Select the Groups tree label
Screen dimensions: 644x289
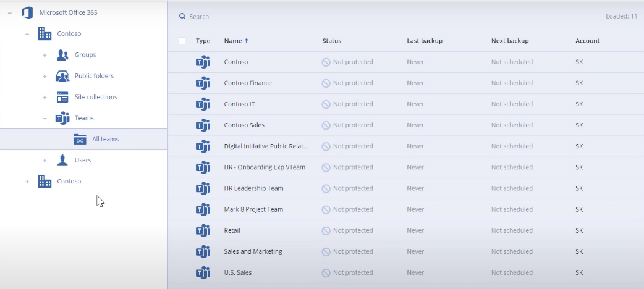pyautogui.click(x=85, y=54)
